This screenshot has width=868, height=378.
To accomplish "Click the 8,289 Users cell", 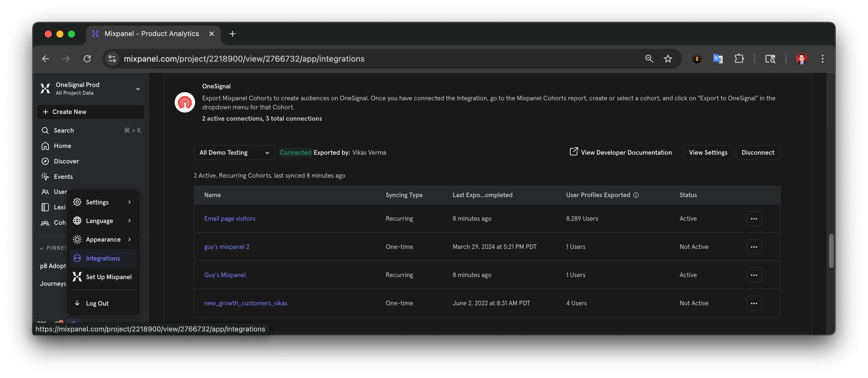I will tap(582, 219).
